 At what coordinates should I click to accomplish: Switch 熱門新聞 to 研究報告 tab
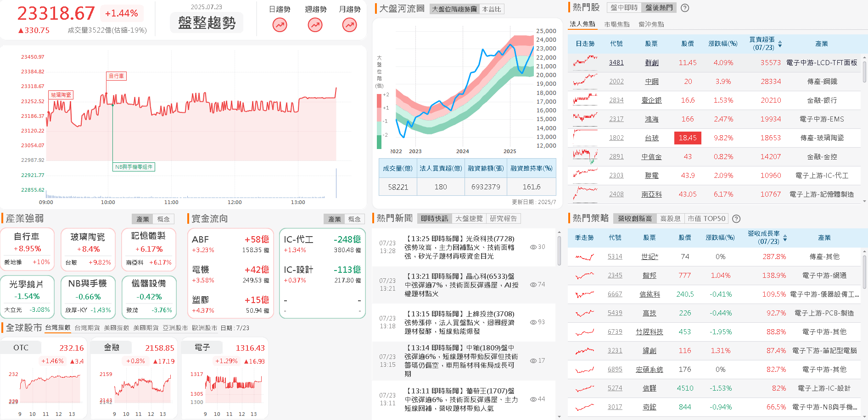(x=503, y=219)
